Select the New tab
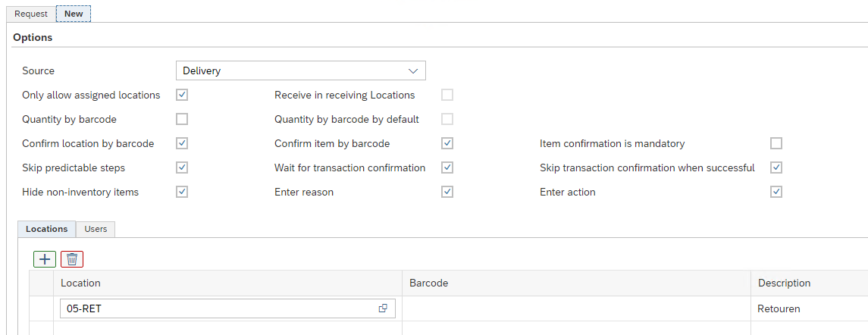This screenshot has height=335, width=868. [74, 14]
